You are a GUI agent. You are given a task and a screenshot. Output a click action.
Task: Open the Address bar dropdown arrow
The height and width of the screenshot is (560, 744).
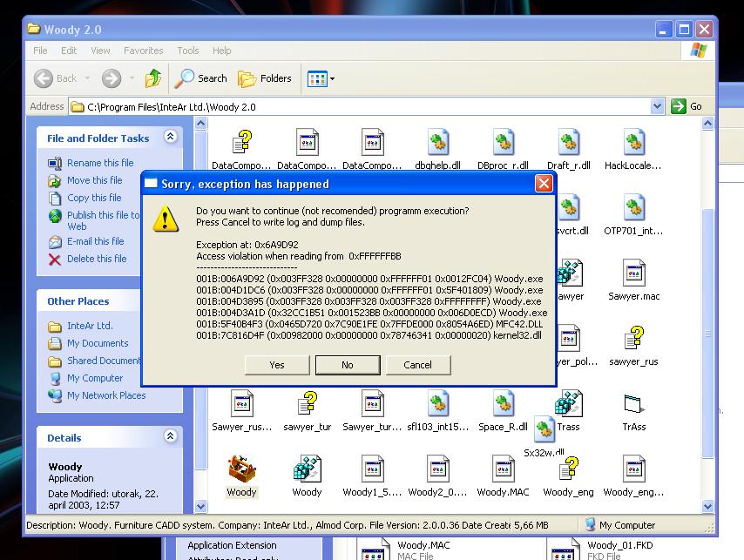(x=657, y=106)
